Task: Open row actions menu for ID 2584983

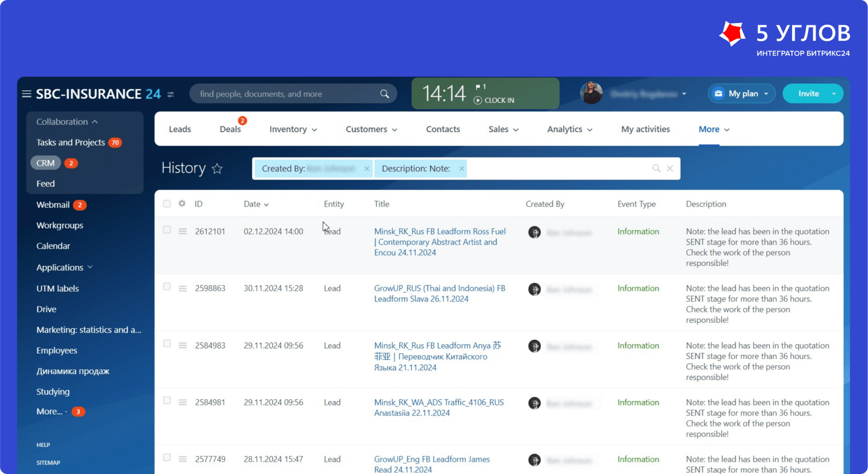Action: [182, 345]
